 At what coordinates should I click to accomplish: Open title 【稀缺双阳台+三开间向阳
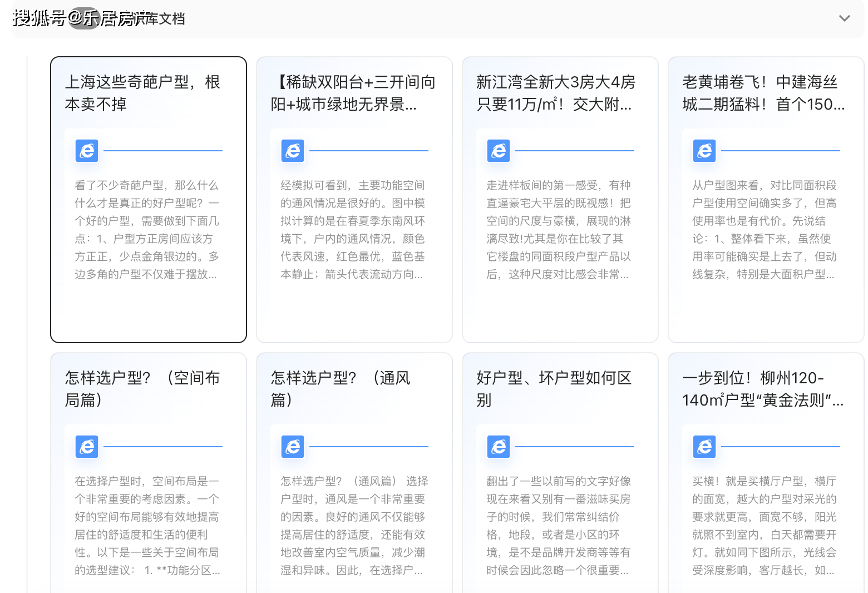[353, 93]
